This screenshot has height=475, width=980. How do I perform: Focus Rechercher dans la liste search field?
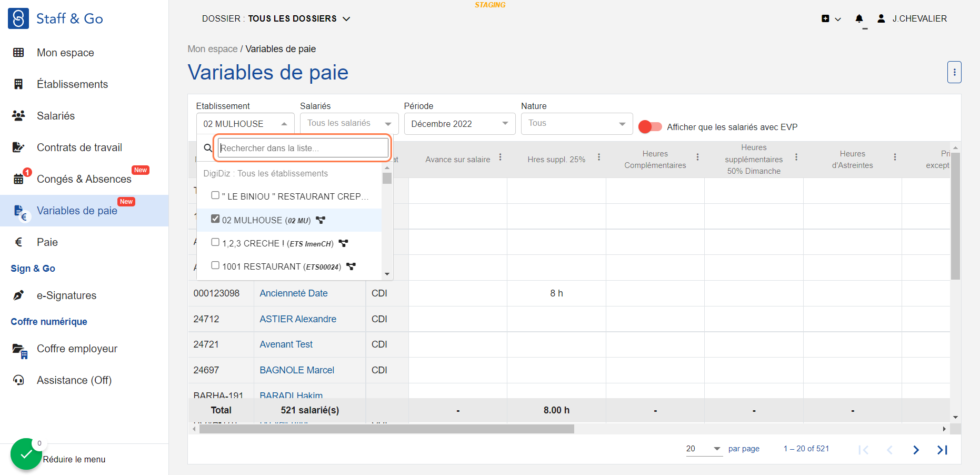pyautogui.click(x=303, y=148)
